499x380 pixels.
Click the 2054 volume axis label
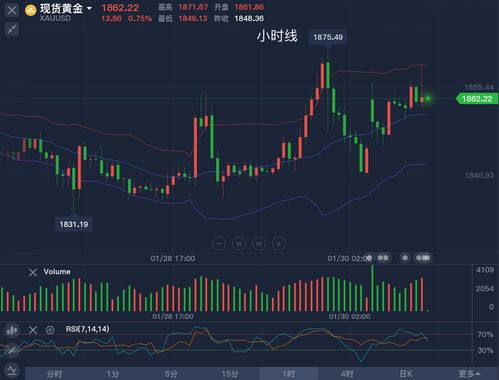click(x=485, y=289)
